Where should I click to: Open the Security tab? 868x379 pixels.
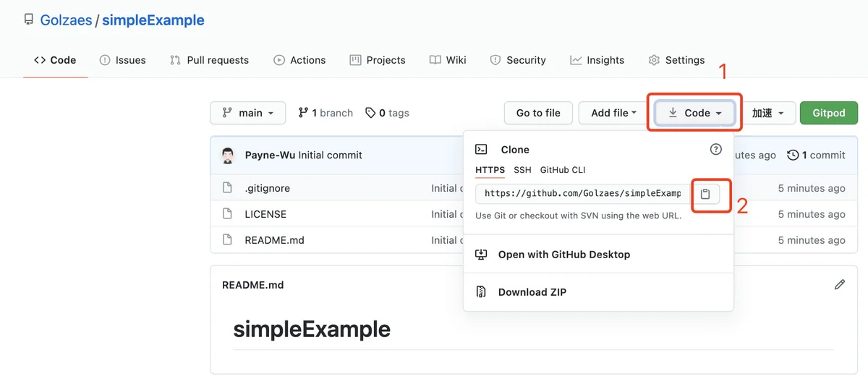(518, 60)
